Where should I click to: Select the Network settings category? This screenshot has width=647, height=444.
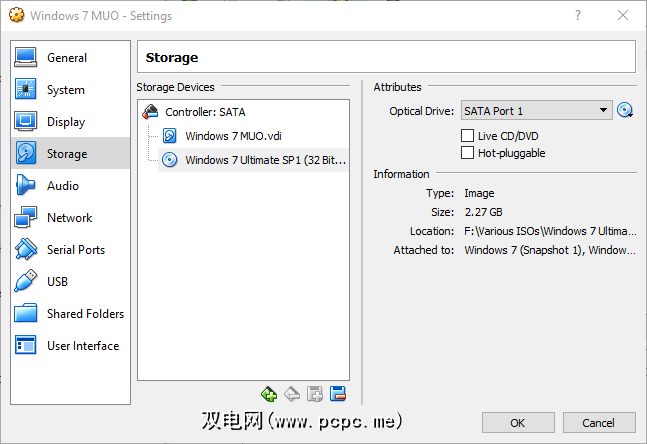(69, 218)
